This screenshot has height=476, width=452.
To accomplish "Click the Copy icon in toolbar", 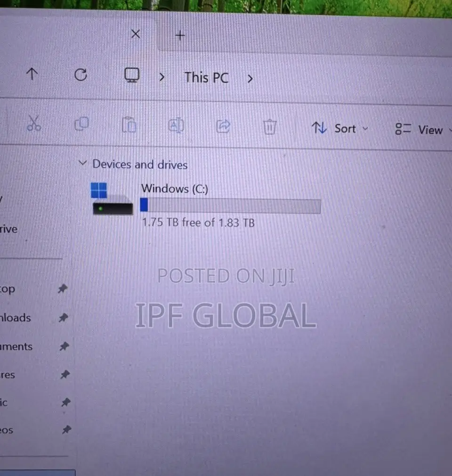I will click(x=81, y=124).
